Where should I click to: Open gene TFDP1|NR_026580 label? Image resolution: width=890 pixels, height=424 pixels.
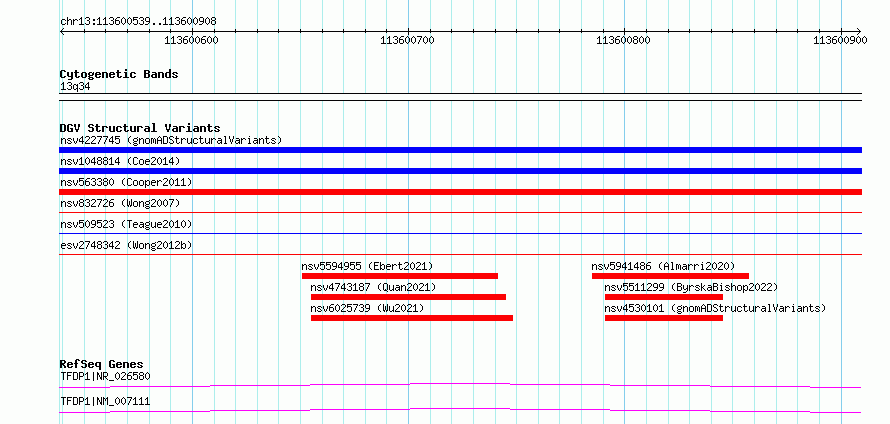[105, 376]
